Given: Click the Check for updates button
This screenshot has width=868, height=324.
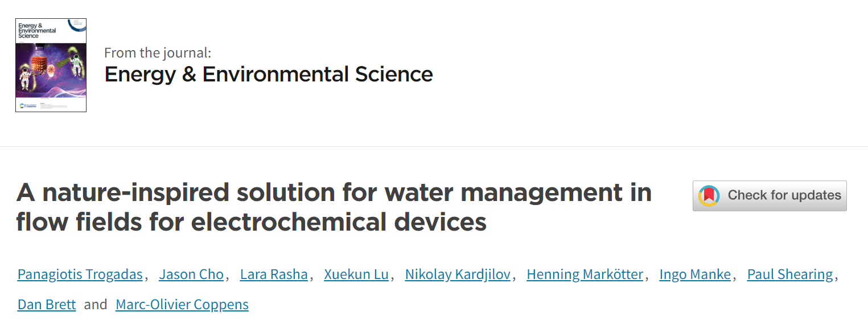Looking at the screenshot, I should [x=770, y=196].
